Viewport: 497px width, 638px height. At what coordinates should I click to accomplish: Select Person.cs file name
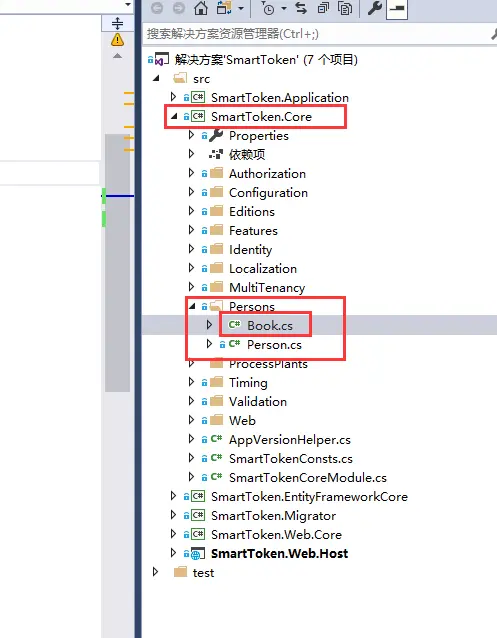(x=274, y=345)
